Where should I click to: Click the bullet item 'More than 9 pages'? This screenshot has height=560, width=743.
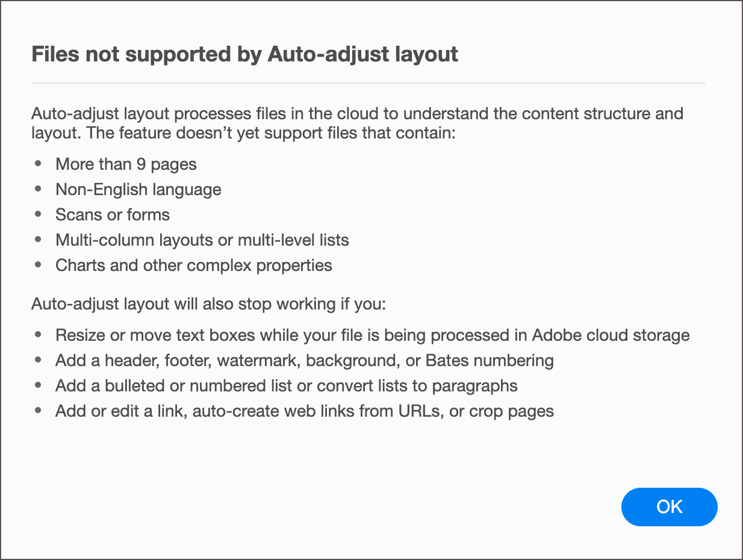point(126,164)
